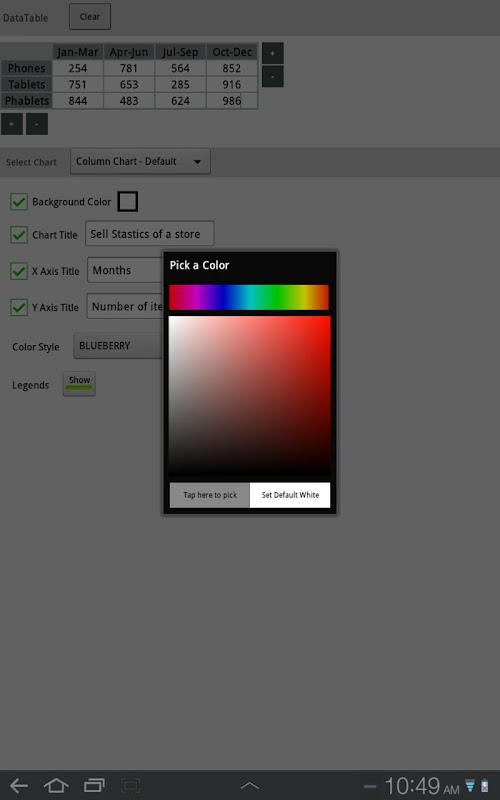Click the Jan-Mar column header

pyautogui.click(x=78, y=52)
